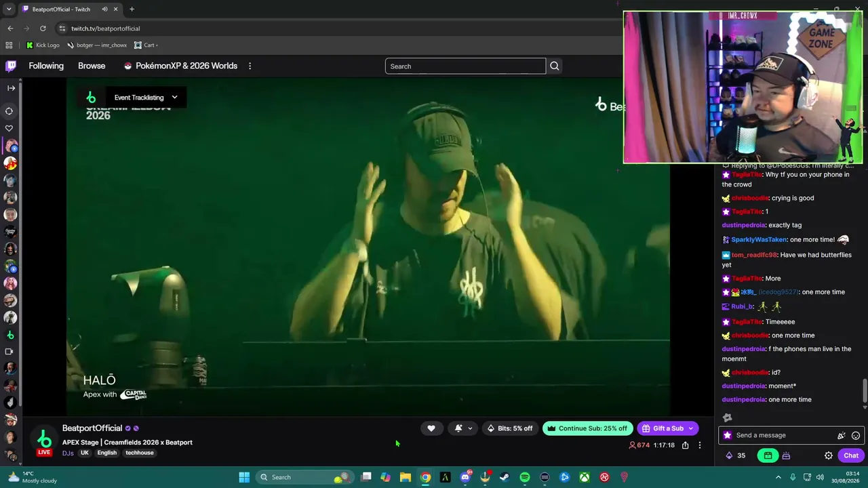The image size is (868, 488).
Task: Open the tab search dropdown
Action: 9,9
